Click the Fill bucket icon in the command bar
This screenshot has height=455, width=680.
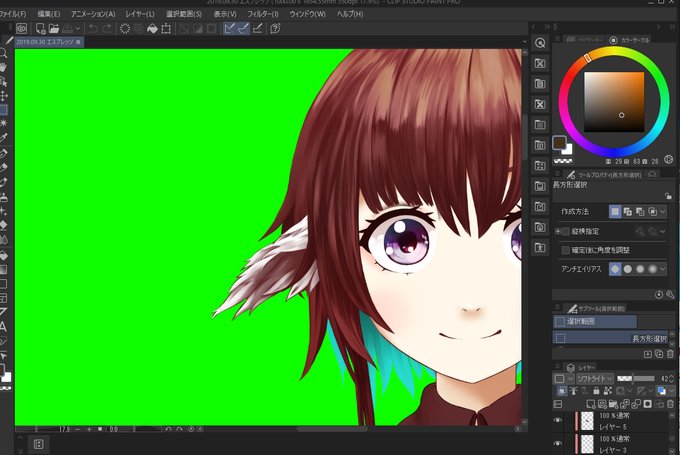[152, 29]
